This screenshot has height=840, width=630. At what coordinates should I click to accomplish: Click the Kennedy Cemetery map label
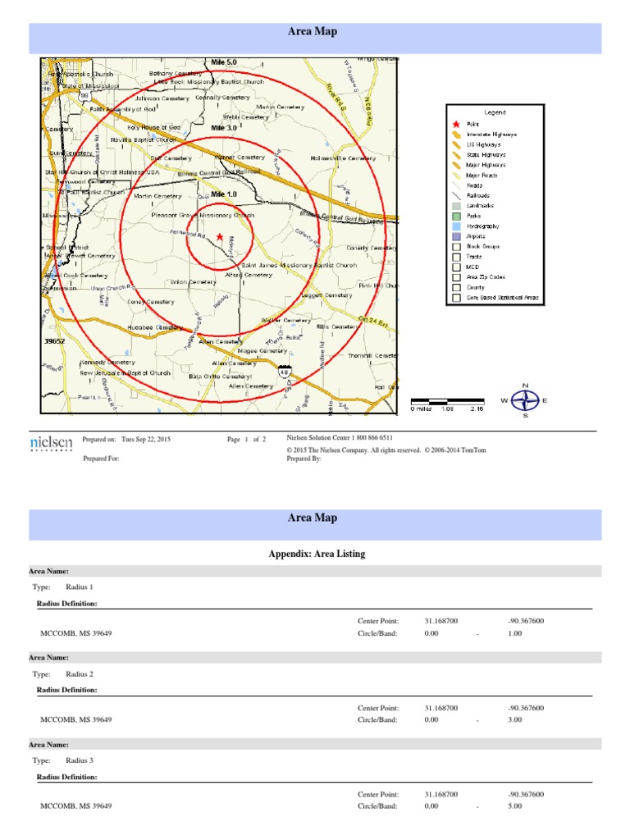tap(107, 363)
